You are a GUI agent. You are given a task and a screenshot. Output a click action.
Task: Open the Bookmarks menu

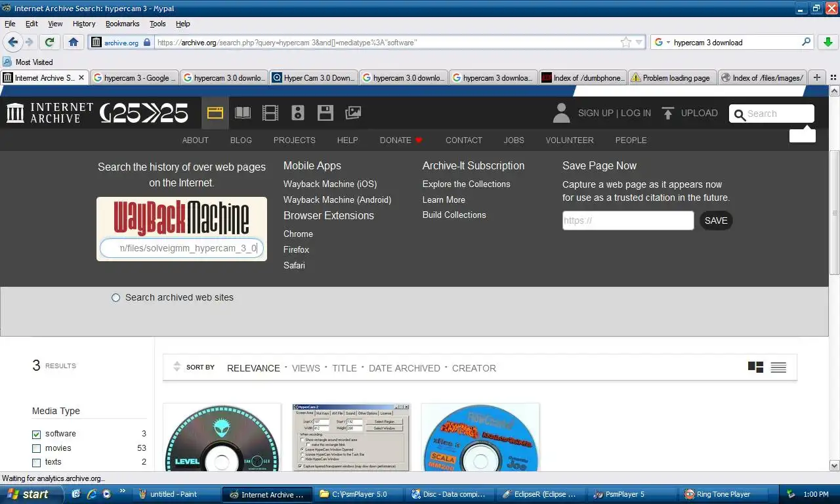coord(122,24)
